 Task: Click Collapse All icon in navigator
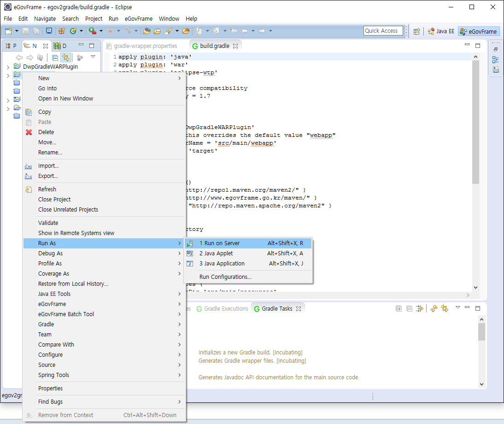tap(55, 58)
